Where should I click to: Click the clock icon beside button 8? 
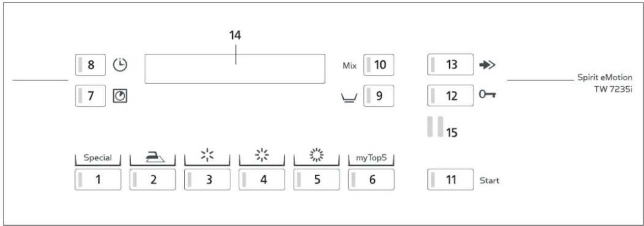(120, 65)
